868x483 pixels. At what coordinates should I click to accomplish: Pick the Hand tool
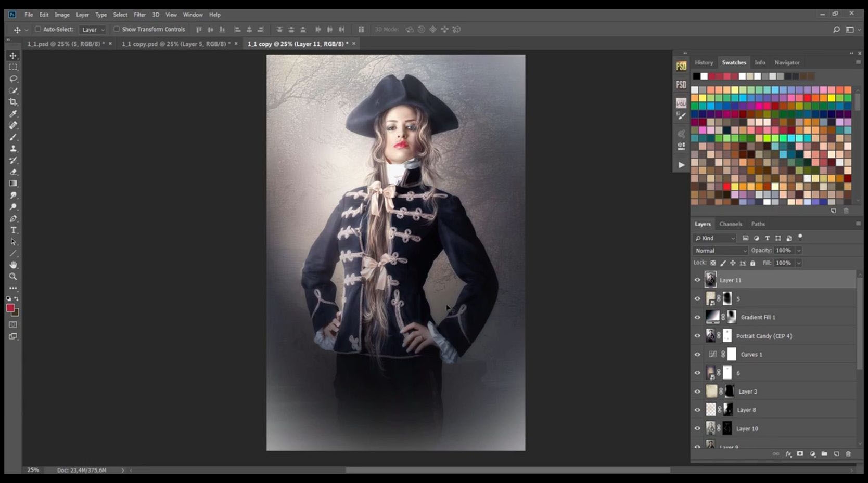[x=13, y=265]
